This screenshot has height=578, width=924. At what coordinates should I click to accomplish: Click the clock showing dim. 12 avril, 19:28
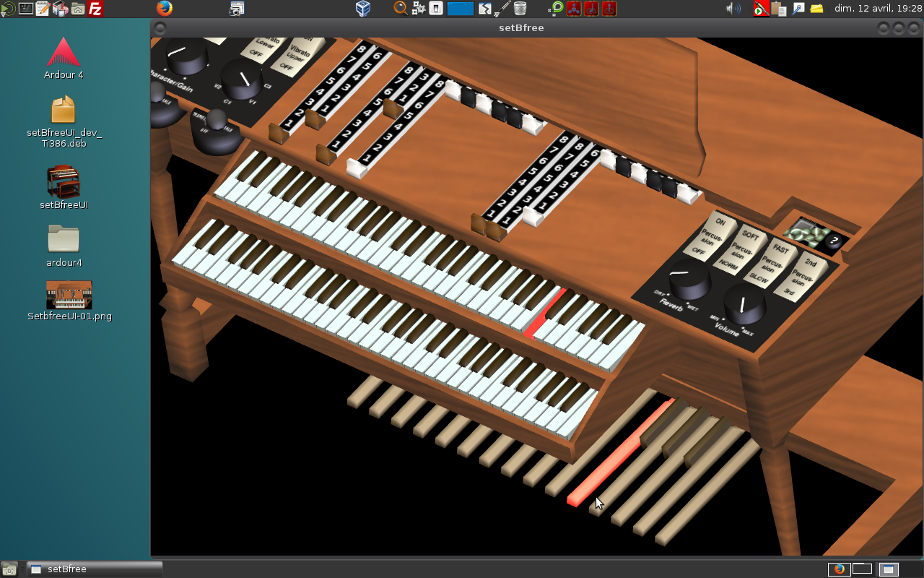pos(879,8)
